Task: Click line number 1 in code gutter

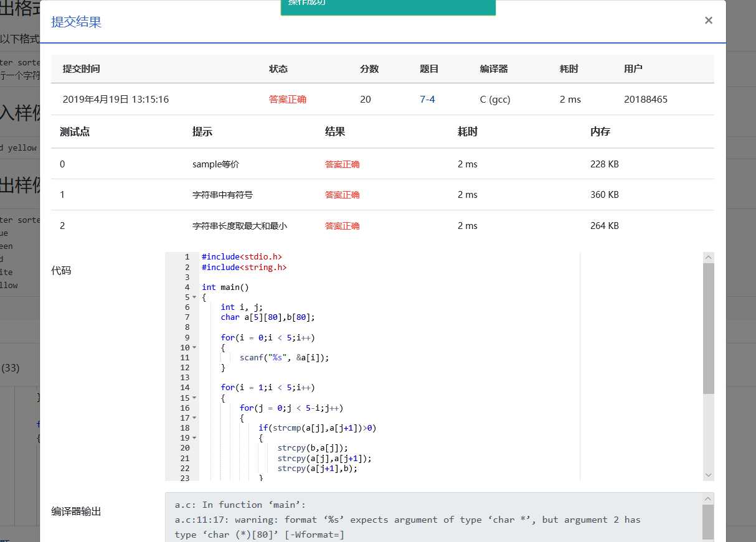Action: pos(187,257)
